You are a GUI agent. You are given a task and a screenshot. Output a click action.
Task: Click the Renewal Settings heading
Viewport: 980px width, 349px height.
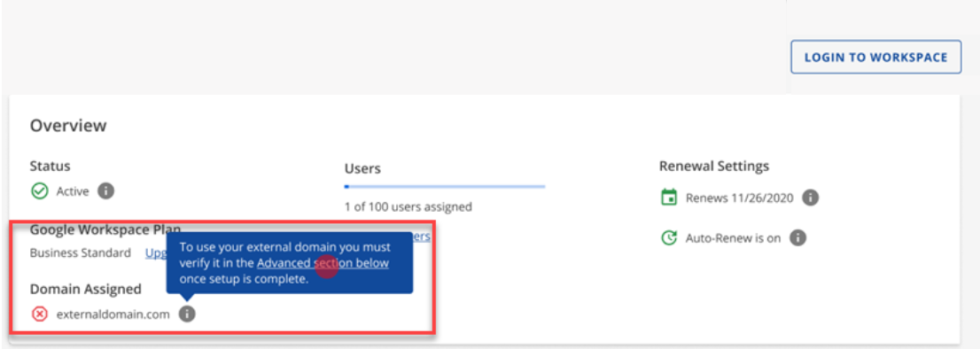point(714,166)
